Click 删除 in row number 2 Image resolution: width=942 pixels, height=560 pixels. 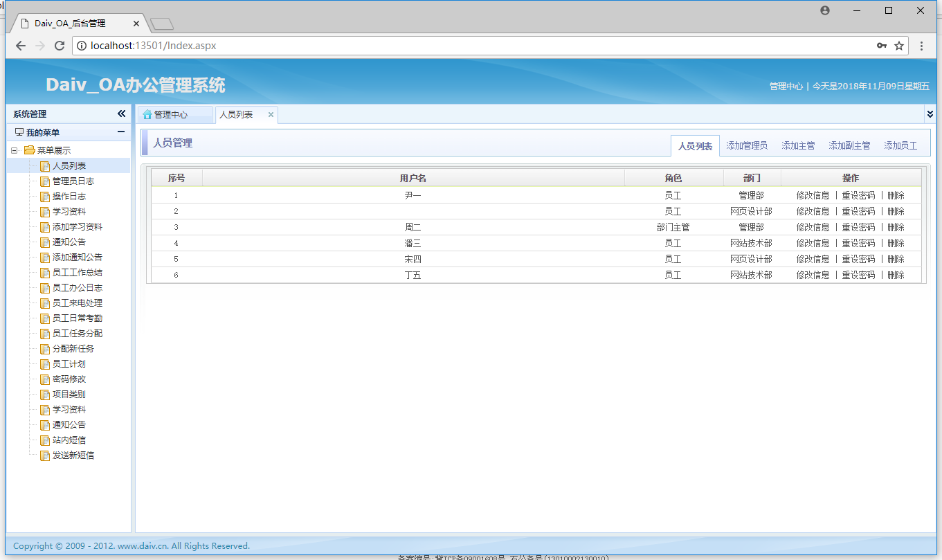896,211
